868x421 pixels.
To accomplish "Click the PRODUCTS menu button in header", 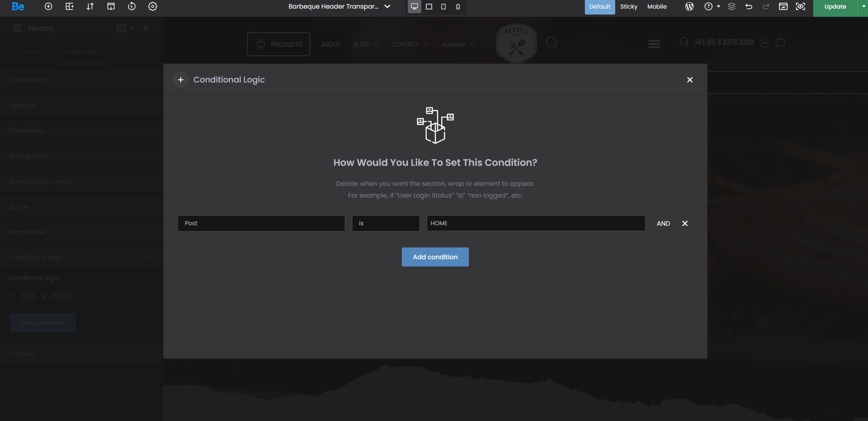I will (x=279, y=44).
